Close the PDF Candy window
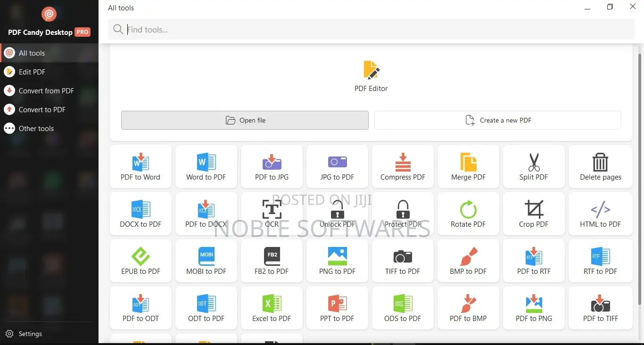 [x=633, y=7]
